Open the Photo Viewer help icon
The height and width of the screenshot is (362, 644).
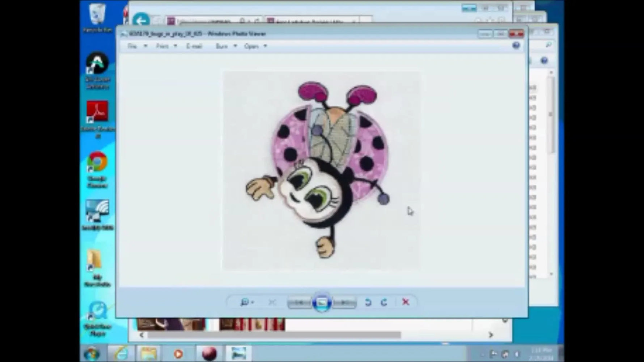tap(516, 46)
